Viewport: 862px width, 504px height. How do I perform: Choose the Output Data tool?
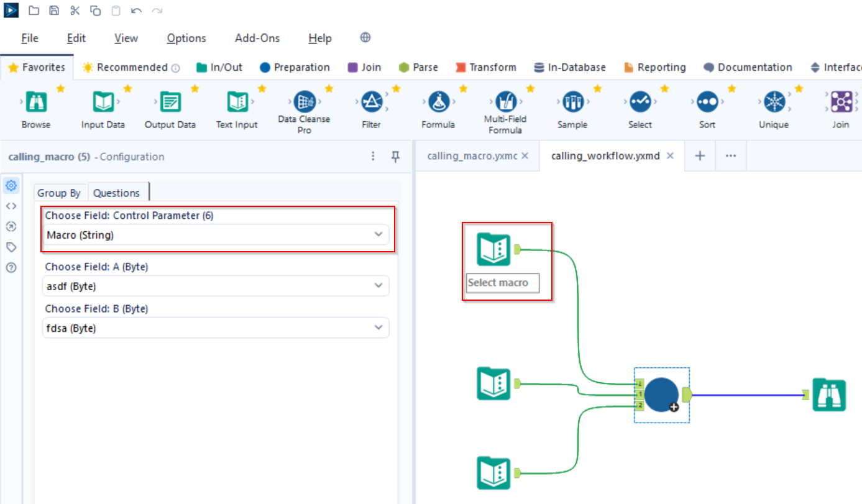[x=170, y=101]
